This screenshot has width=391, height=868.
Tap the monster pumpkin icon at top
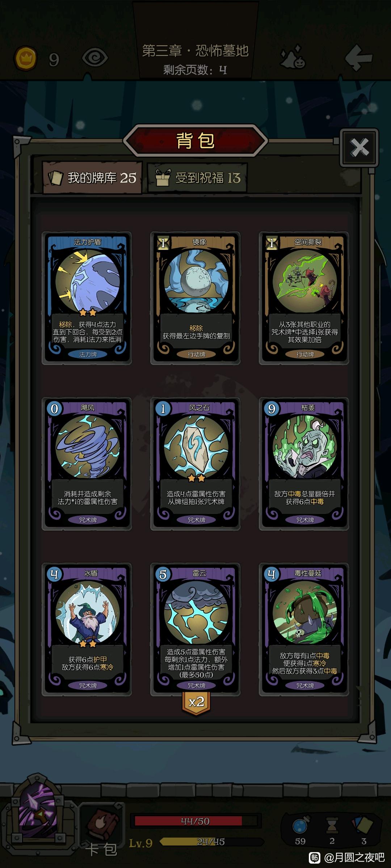(x=294, y=57)
